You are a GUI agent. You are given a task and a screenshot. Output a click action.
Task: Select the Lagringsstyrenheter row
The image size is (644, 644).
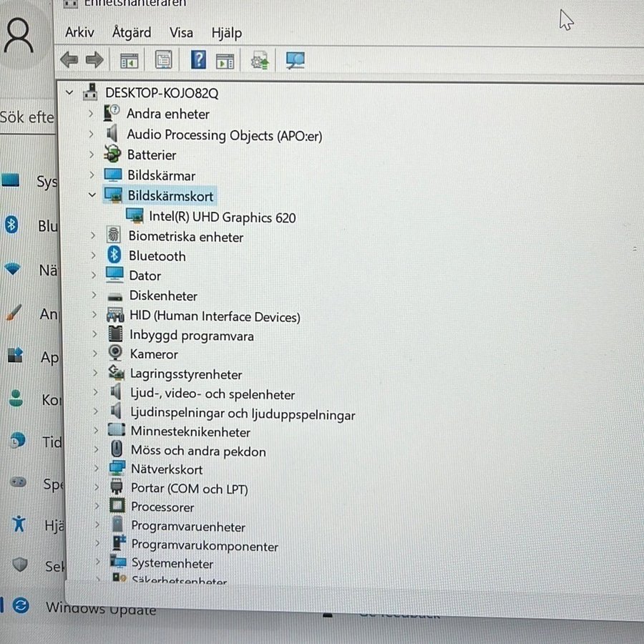point(186,374)
